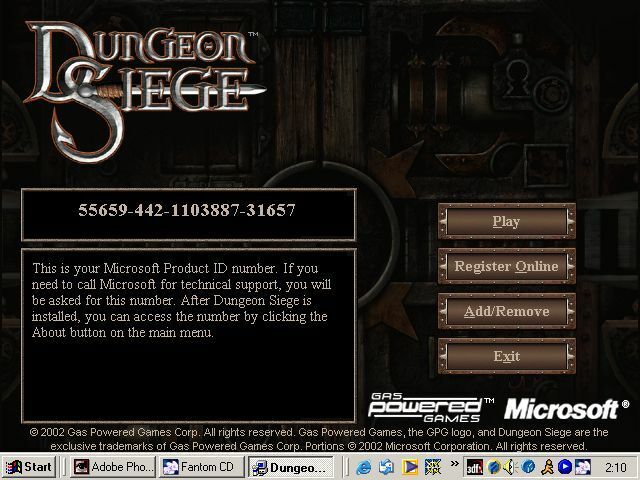
Task: Click the blue play-arrow tray icon
Action: tap(565, 467)
